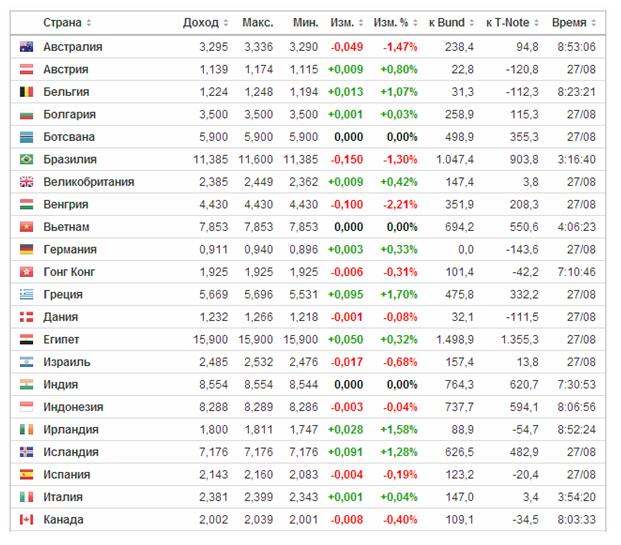Sort table by Страна column
The image size is (621, 545).
(67, 22)
